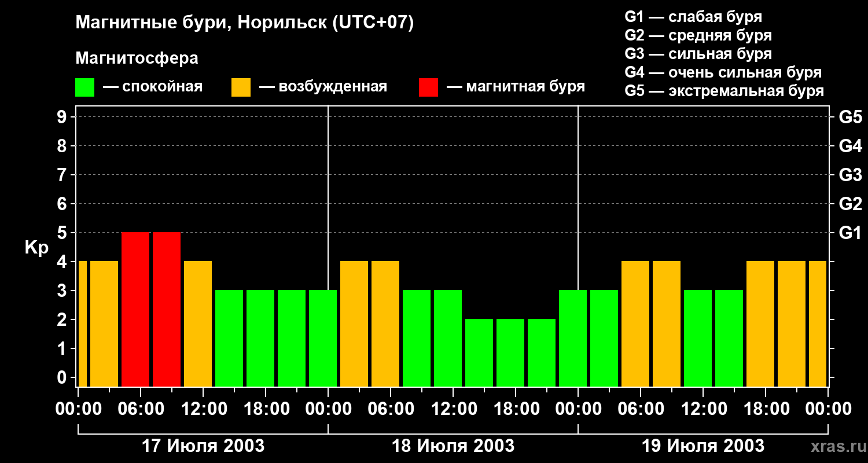Click the red Kp 5 bar above 06:00 on 17 July
This screenshot has width=868, height=463.
(x=135, y=310)
